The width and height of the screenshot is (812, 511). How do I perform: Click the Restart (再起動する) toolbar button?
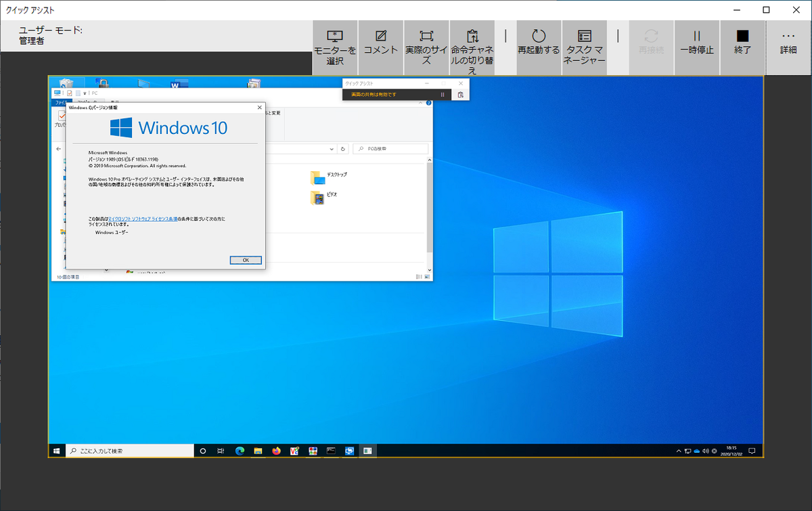(539, 47)
